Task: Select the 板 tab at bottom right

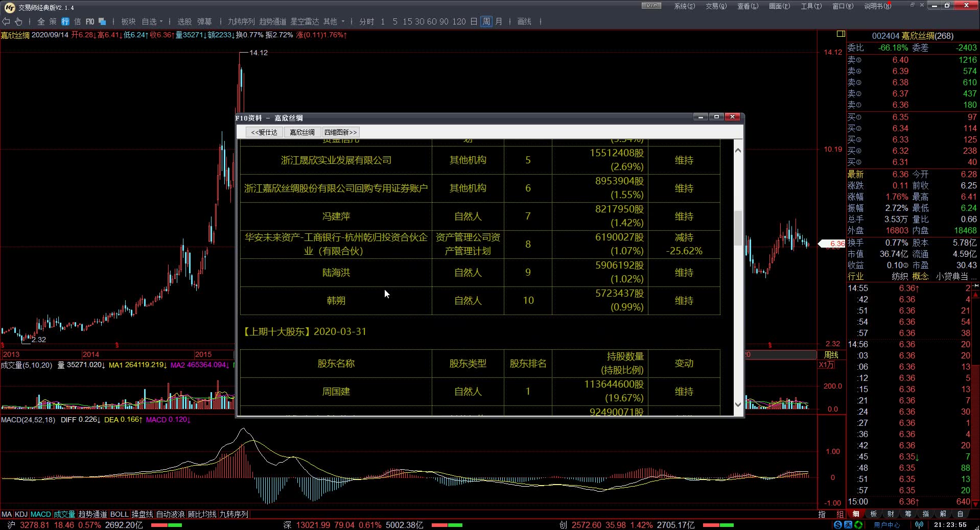Action: pos(873,514)
